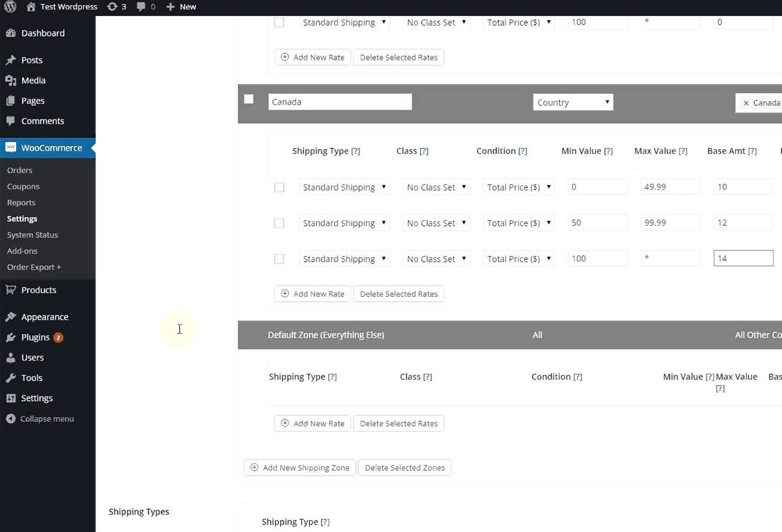The height and width of the screenshot is (532, 782).
Task: Go to WooCommerce System Status page
Action: [32, 235]
